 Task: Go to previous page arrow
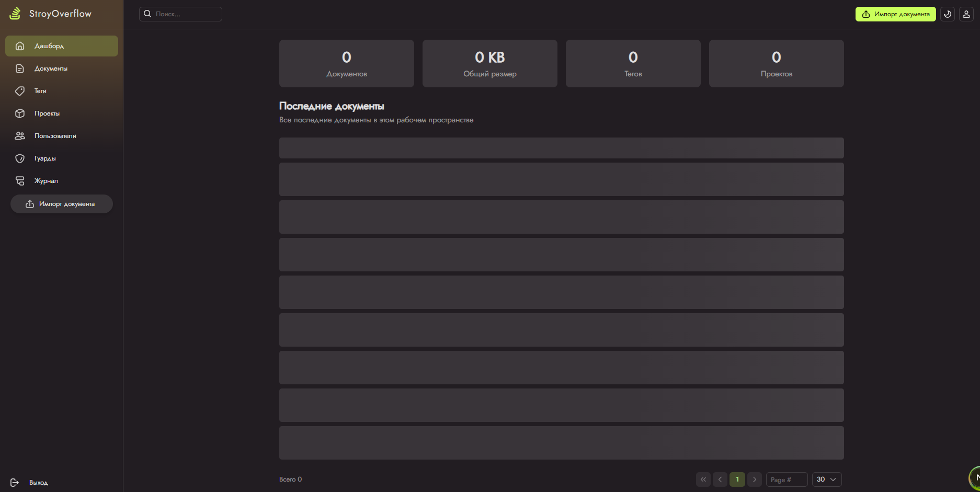[720, 479]
